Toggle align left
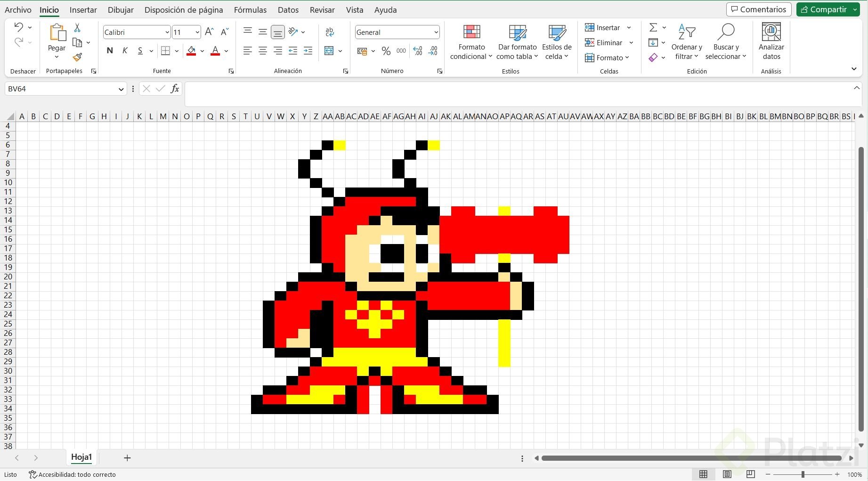 [x=247, y=50]
